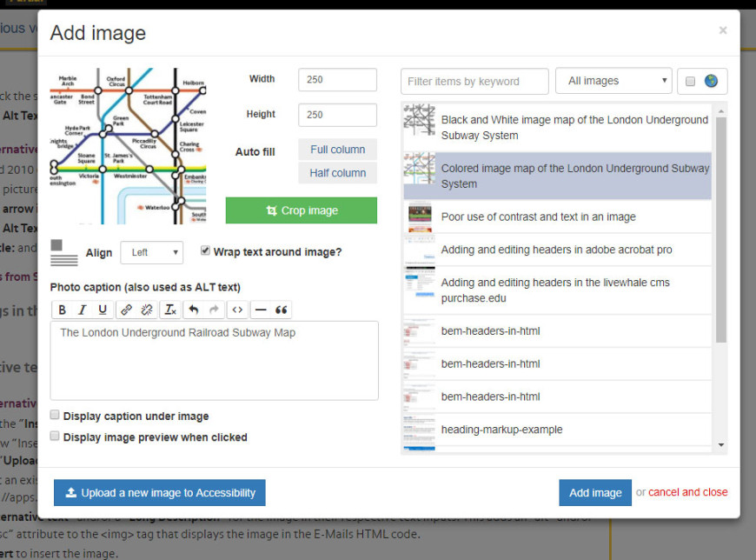This screenshot has width=756, height=560.
Task: Enable Display caption under image
Action: (x=55, y=415)
